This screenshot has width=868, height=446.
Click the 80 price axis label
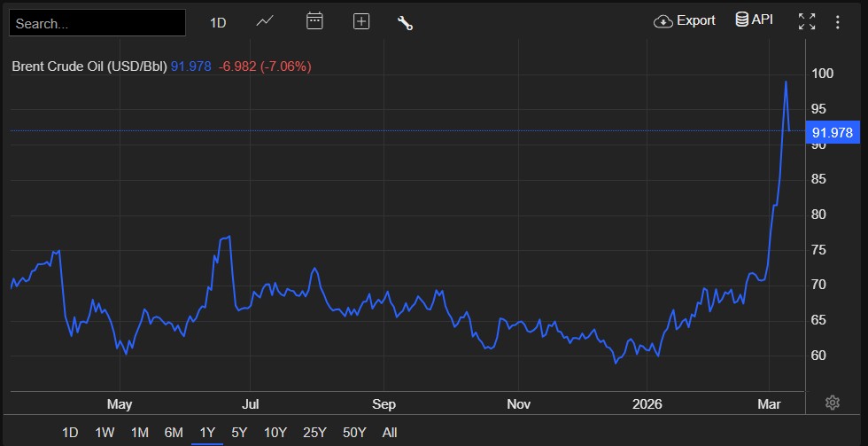[x=818, y=215]
